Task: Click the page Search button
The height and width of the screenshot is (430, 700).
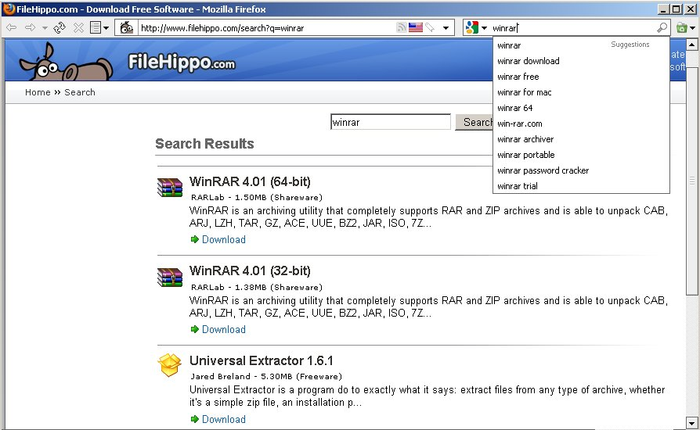Action: [x=474, y=122]
